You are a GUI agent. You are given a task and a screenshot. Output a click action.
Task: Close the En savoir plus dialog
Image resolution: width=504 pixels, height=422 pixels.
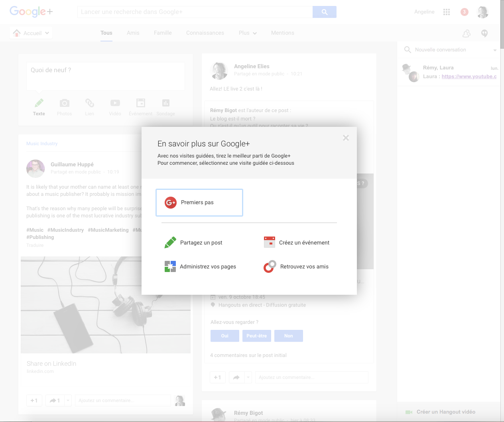346,138
